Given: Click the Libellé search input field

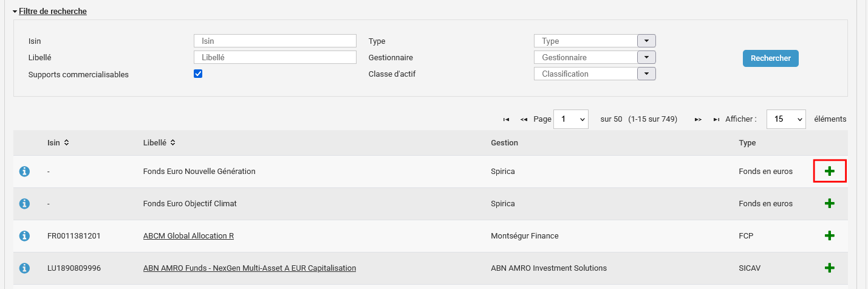Looking at the screenshot, I should point(275,57).
